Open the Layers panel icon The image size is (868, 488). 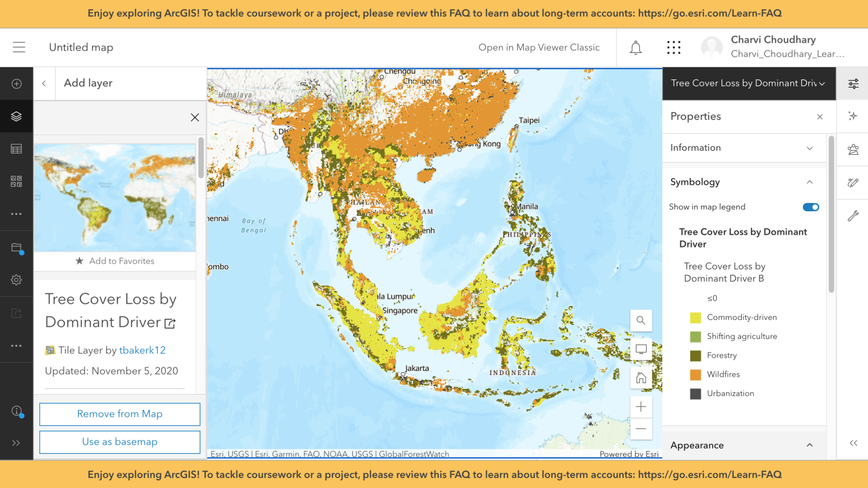16,116
